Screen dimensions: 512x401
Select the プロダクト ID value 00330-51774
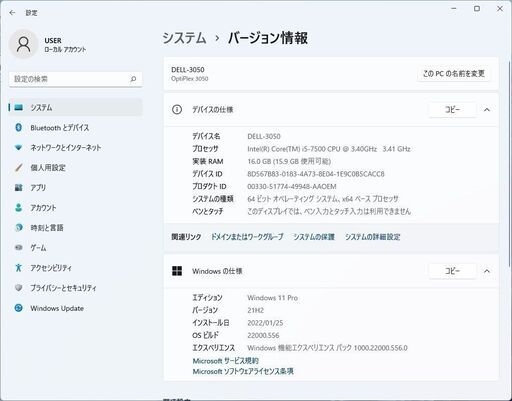(292, 186)
